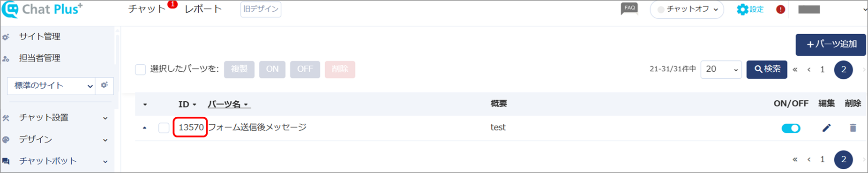Viewport: 868px width, 173px height.
Task: Open the 標準のサイト site dropdown
Action: coord(51,86)
